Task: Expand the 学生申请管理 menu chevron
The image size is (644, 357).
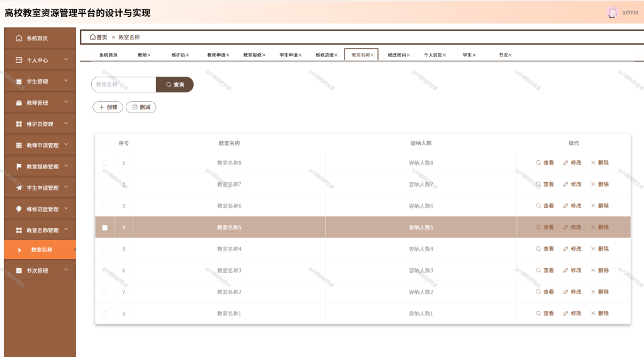Action: point(66,187)
